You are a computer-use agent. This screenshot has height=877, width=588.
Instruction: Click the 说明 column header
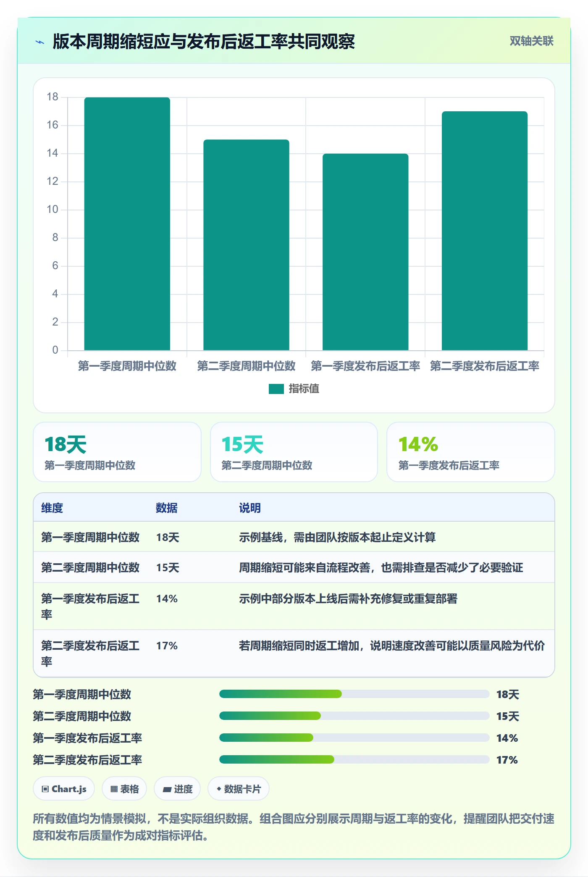pos(250,508)
